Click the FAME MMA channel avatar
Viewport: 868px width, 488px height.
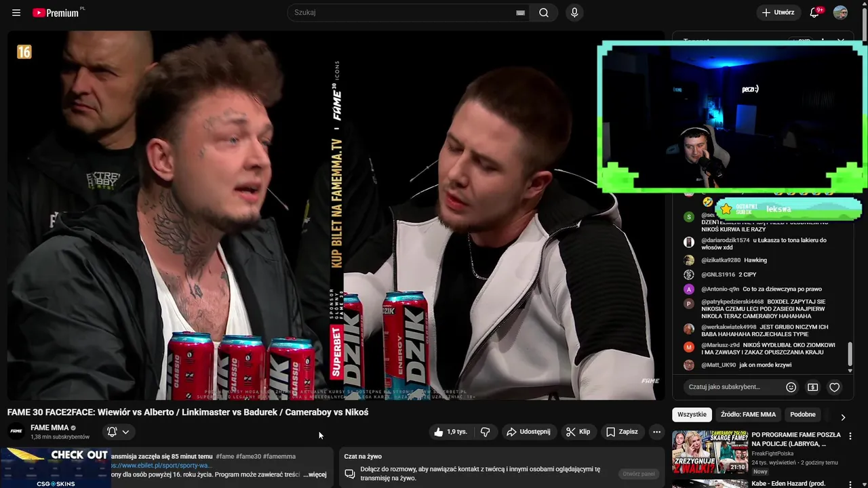16,432
